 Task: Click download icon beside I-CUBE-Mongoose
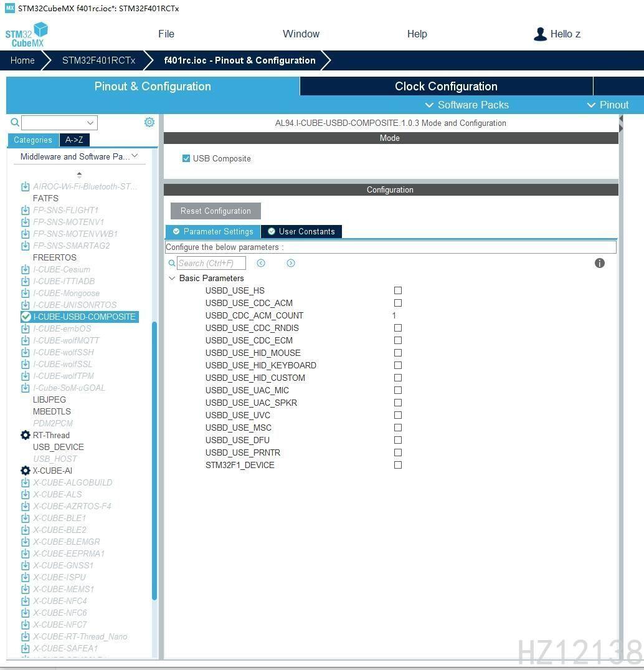[x=25, y=293]
